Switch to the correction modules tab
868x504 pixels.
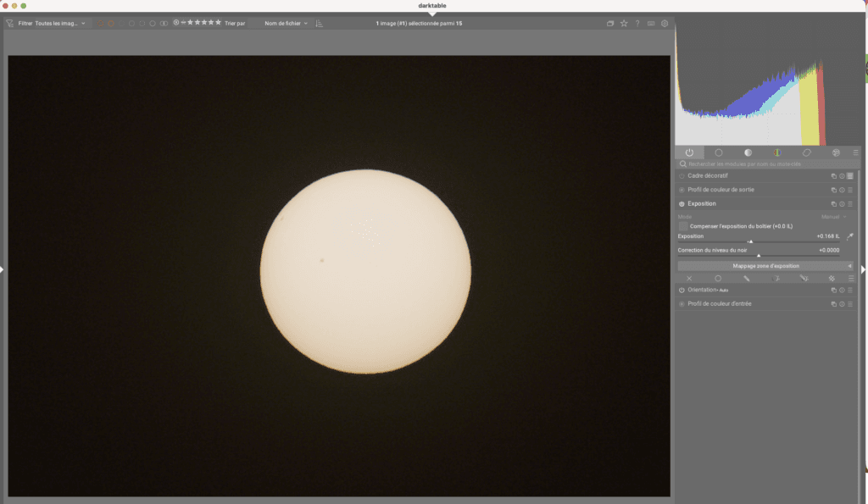807,152
